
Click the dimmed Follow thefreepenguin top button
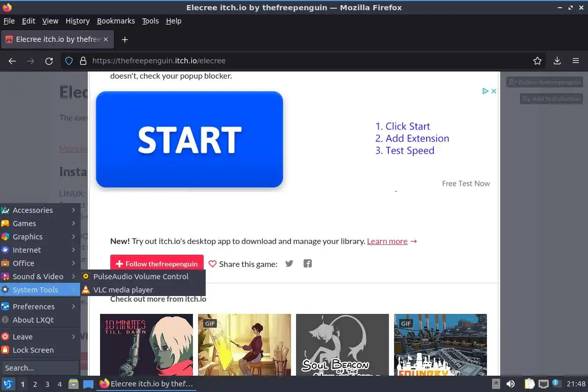tap(545, 82)
